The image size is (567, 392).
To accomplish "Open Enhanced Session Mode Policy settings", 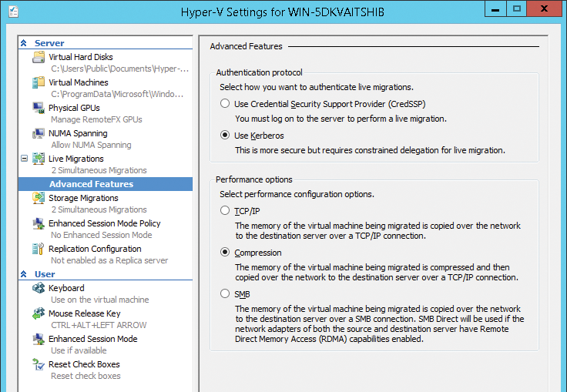I will (x=105, y=223).
